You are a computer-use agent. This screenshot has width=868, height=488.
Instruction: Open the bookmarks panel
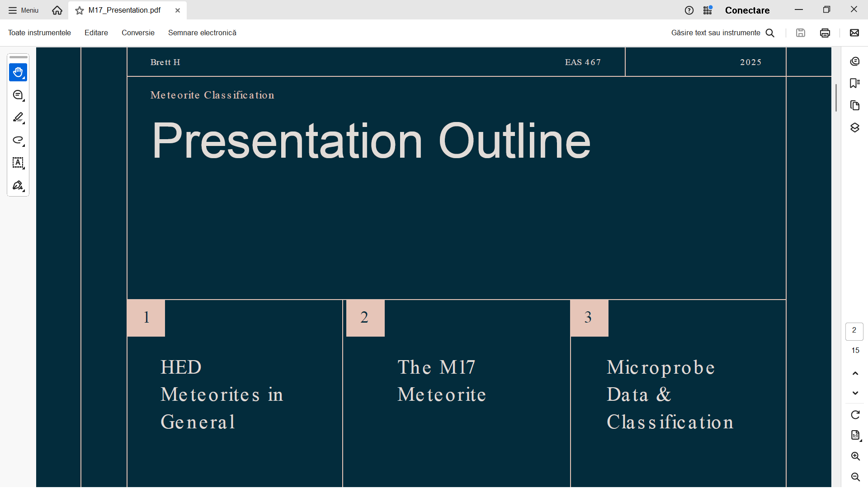click(x=854, y=83)
